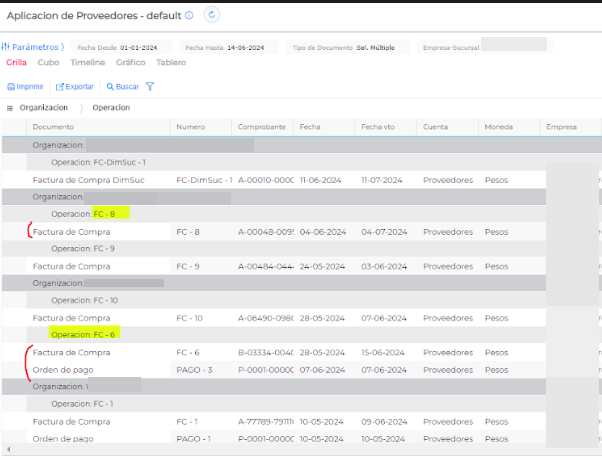Open the filter funnel icon
This screenshot has height=456, width=602.
click(x=150, y=87)
